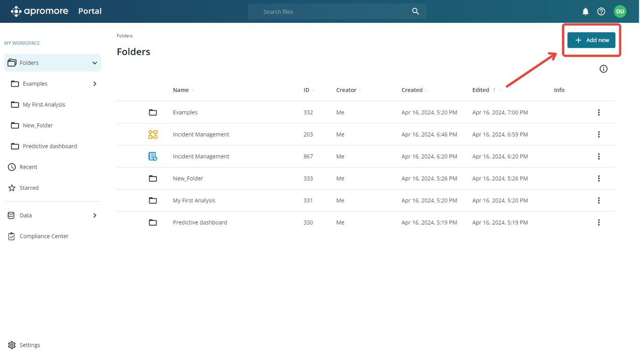The height and width of the screenshot is (364, 641).
Task: Expand the Examples folder in sidebar
Action: coord(95,84)
